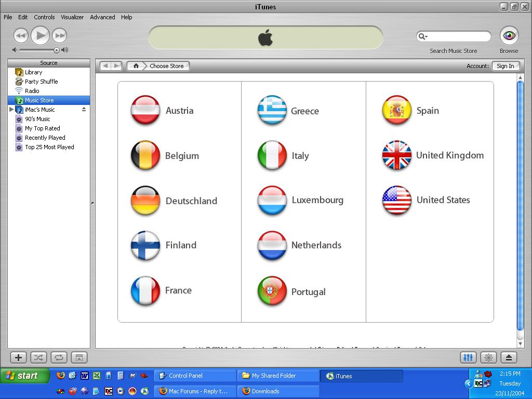The image size is (532, 399).
Task: Choose the Italy store flag
Action: tap(272, 155)
